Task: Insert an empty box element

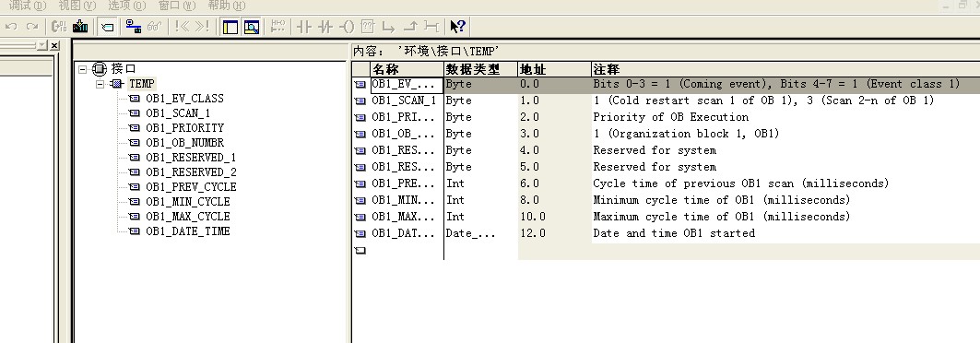Action: (368, 26)
